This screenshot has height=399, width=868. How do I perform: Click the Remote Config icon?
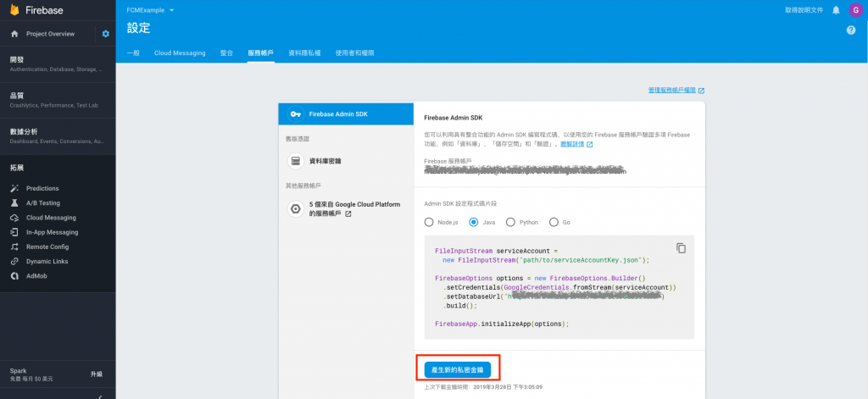click(x=15, y=247)
